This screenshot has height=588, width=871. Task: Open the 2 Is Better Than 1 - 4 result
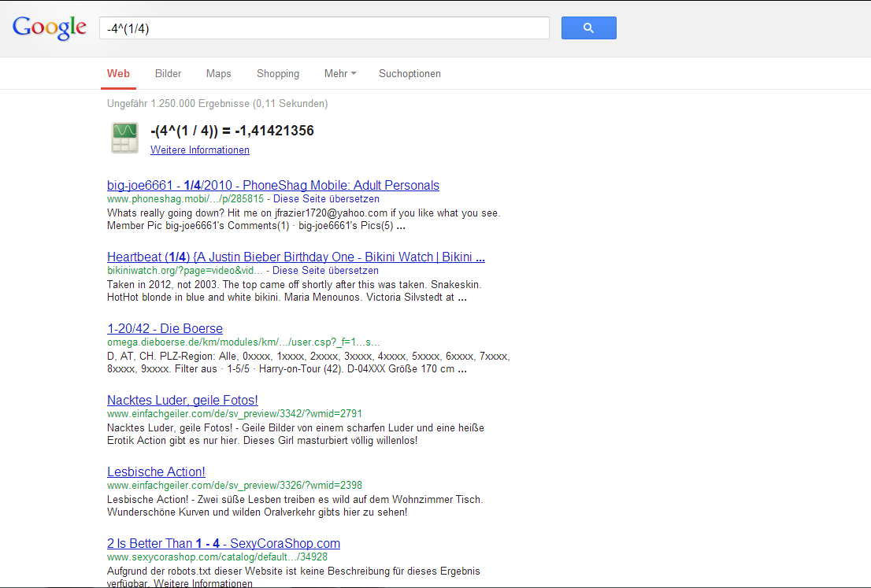224,544
